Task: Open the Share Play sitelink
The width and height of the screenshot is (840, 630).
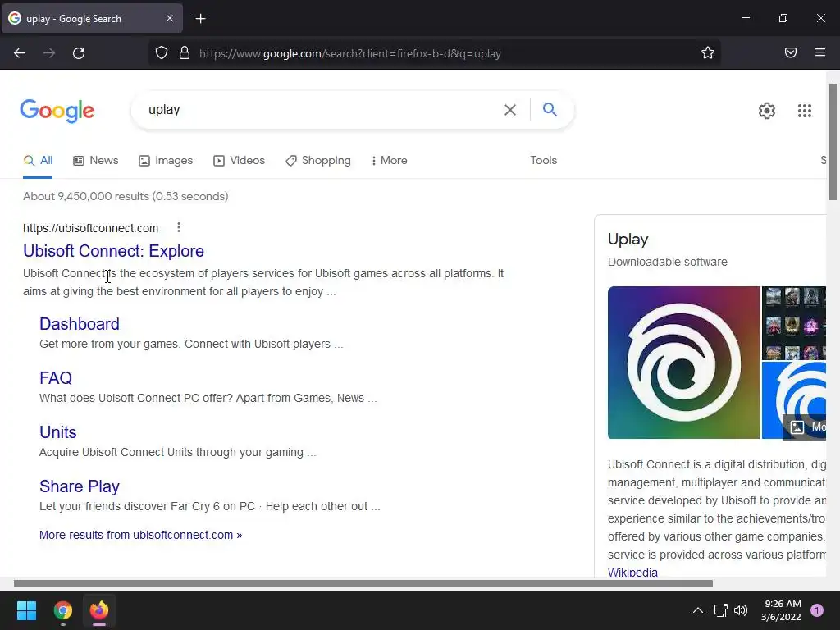Action: (80, 486)
